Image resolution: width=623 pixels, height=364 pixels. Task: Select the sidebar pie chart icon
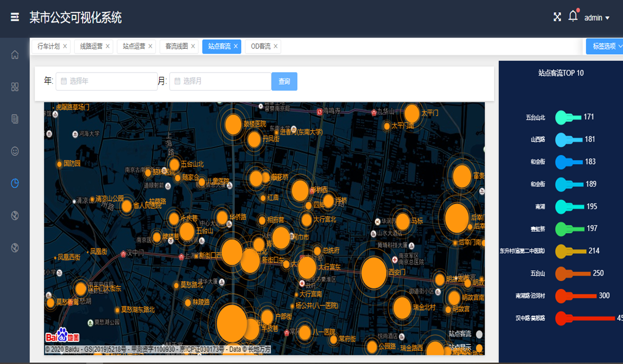[x=15, y=183]
